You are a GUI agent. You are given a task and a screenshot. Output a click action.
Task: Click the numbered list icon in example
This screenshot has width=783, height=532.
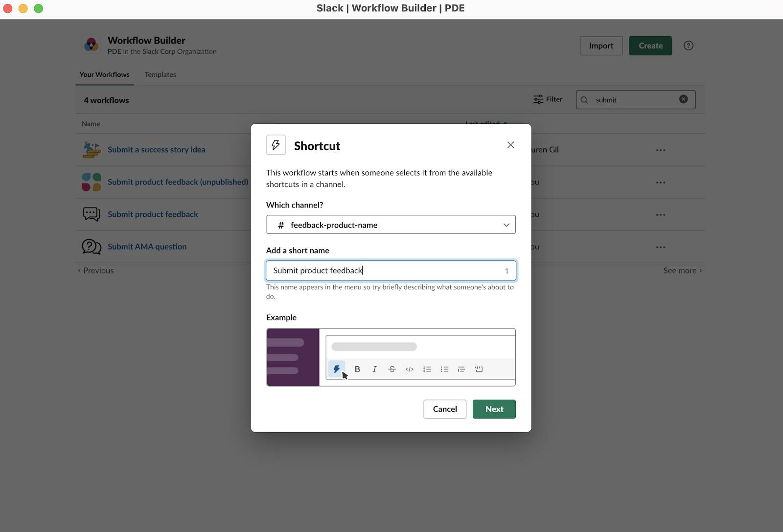[x=427, y=369]
